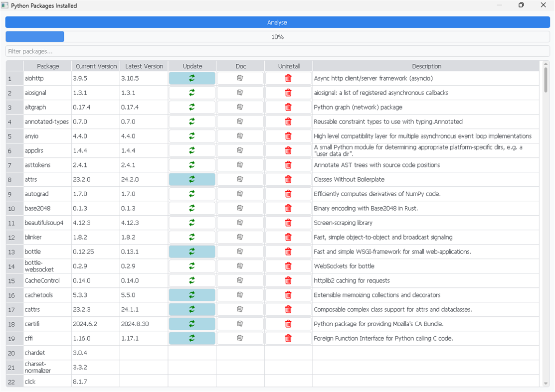Select the charset-normalizer package cell
Screen dimensions: 555x392
[47, 367]
